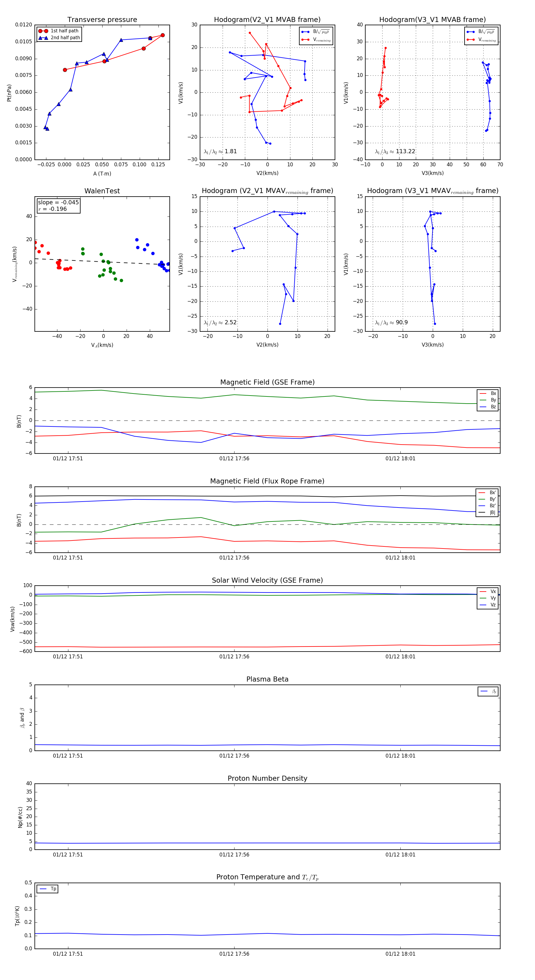Image resolution: width=535 pixels, height=980 pixels.
Task: Click the Magnetic Field (Flux Rope Frame) title
Action: pyautogui.click(x=267, y=481)
